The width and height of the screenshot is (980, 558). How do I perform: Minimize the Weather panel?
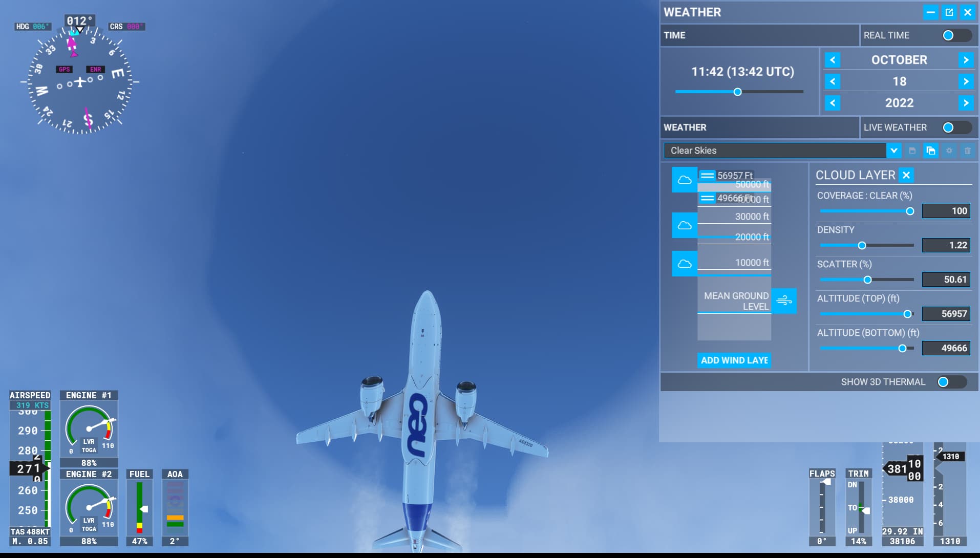931,12
